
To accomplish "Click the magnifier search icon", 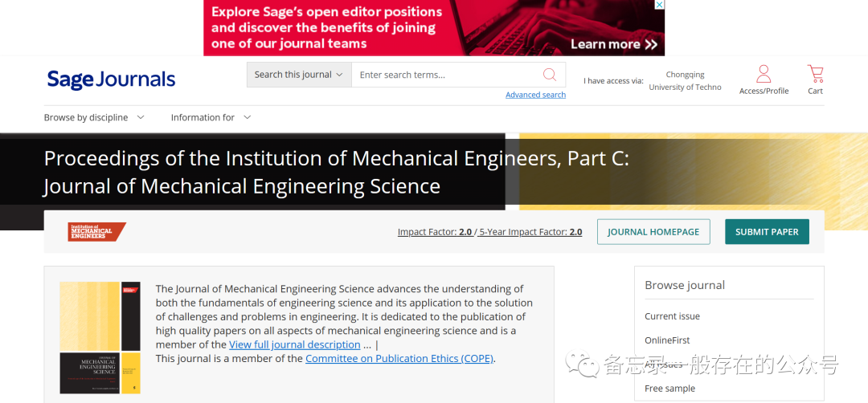I will [549, 75].
